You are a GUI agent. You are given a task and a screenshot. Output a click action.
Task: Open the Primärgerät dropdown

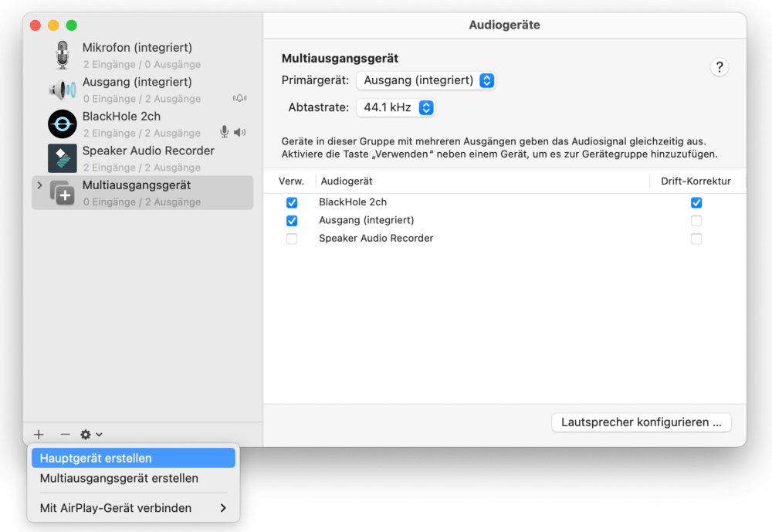[x=426, y=80]
